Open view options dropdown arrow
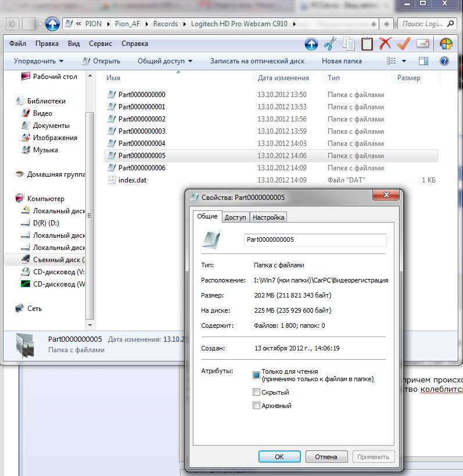Image resolution: width=463 pixels, height=476 pixels. (x=404, y=61)
